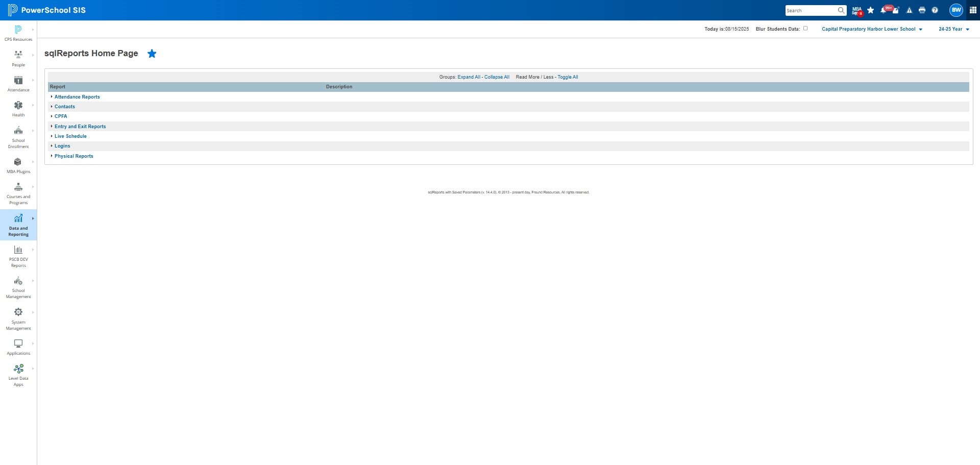Open the help question mark icon
The width and height of the screenshot is (980, 465).
pyautogui.click(x=935, y=10)
